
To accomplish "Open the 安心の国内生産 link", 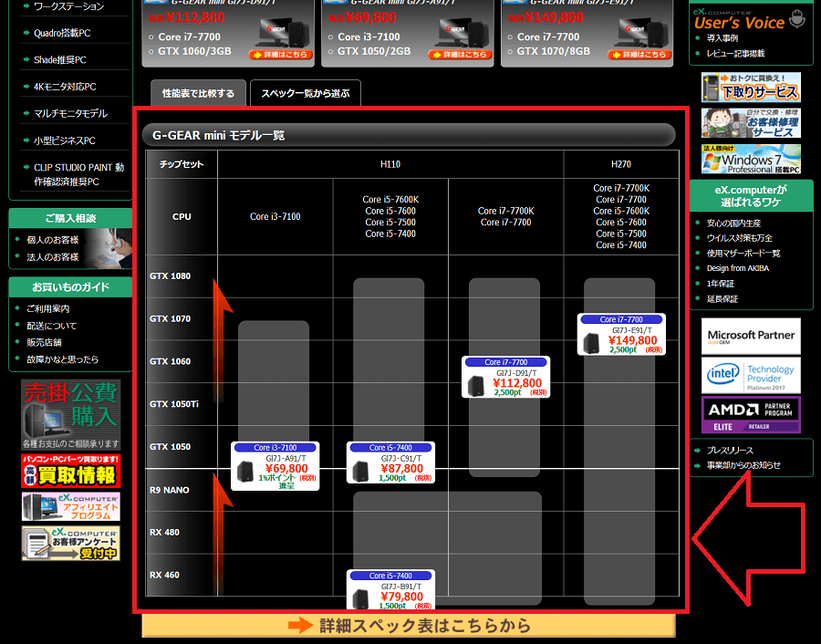I will tap(733, 223).
